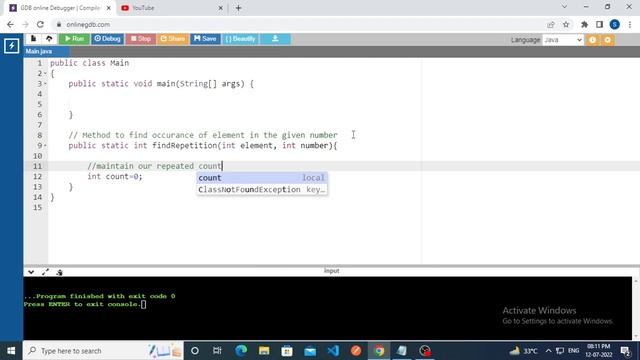Switch to the GDB online Debugger browser tab
The width and height of the screenshot is (640, 360).
pos(59,8)
